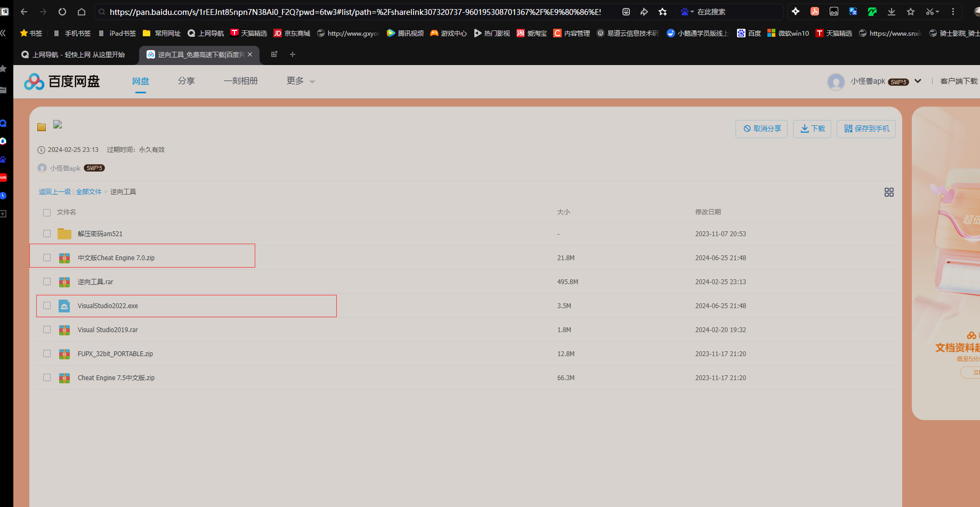Click the 保存到手机 button
Viewport: 980px width, 507px height.
[866, 128]
